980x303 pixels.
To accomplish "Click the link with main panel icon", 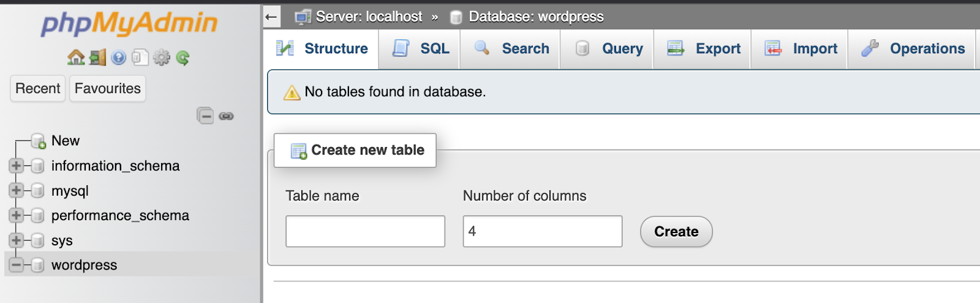I will [x=226, y=116].
